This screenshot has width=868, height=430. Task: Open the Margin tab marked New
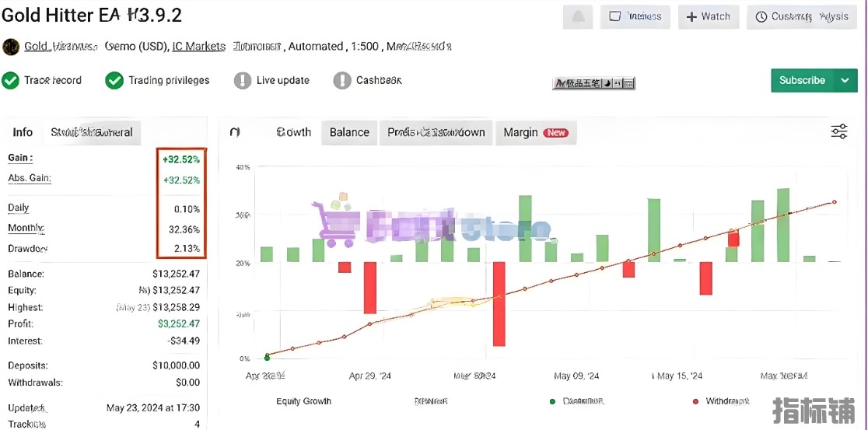[x=535, y=132]
